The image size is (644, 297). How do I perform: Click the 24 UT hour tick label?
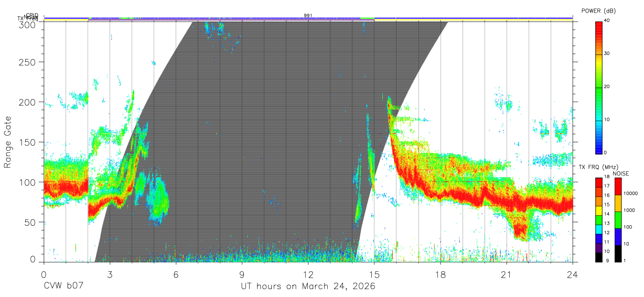573,274
